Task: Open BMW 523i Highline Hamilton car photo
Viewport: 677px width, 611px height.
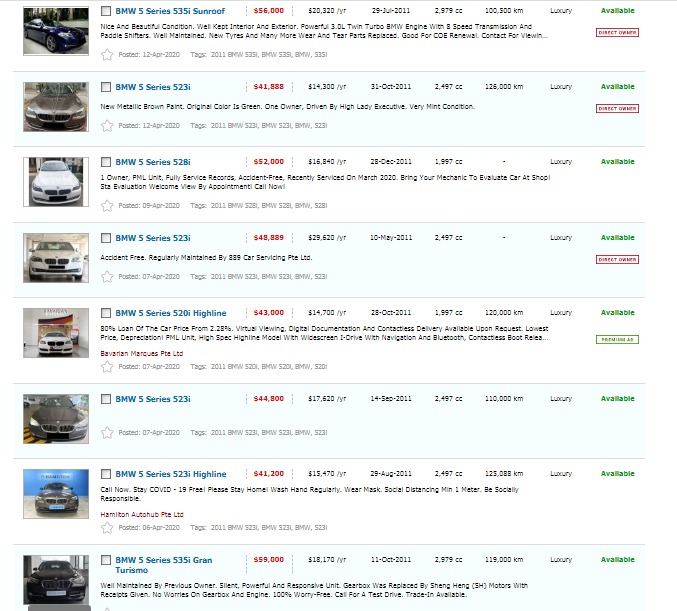Action: point(56,494)
